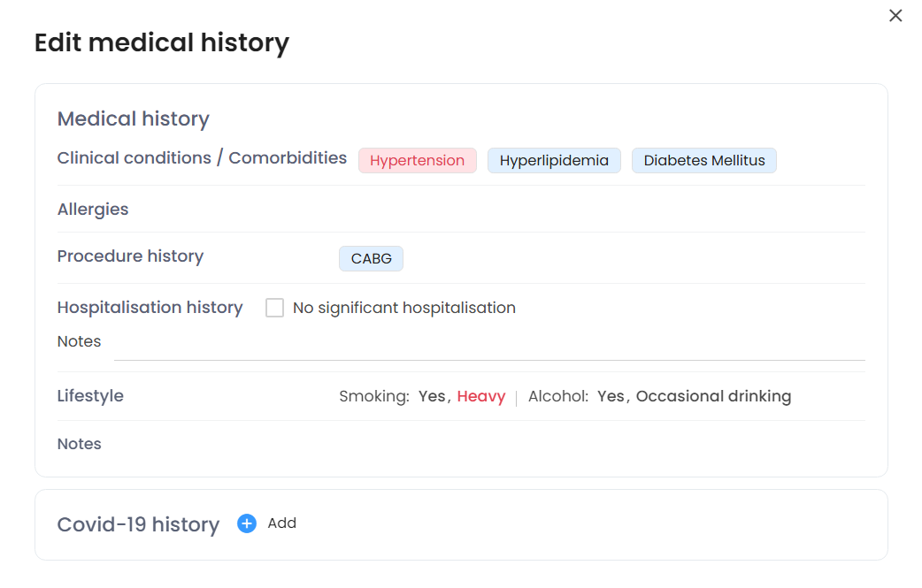Screen dimensions: 922x588
Task: Click the Lifestyle section label
Action: pyautogui.click(x=90, y=396)
